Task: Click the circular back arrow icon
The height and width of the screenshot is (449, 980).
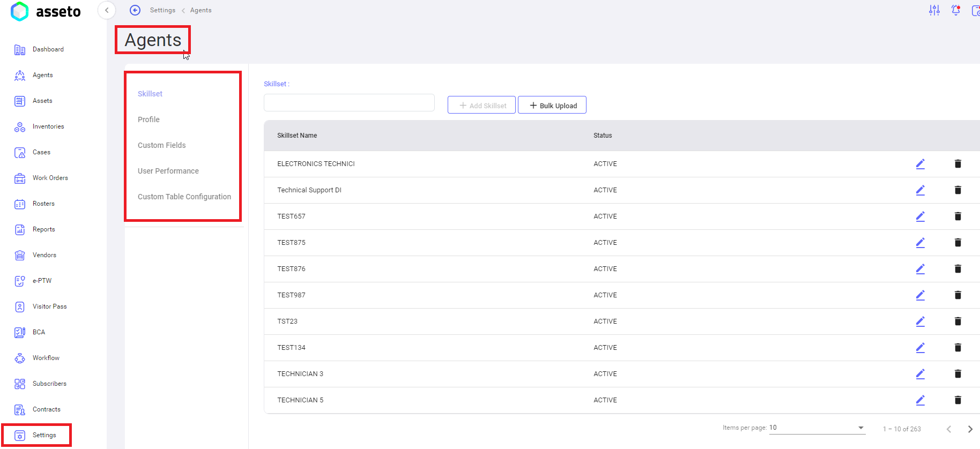Action: (x=135, y=10)
